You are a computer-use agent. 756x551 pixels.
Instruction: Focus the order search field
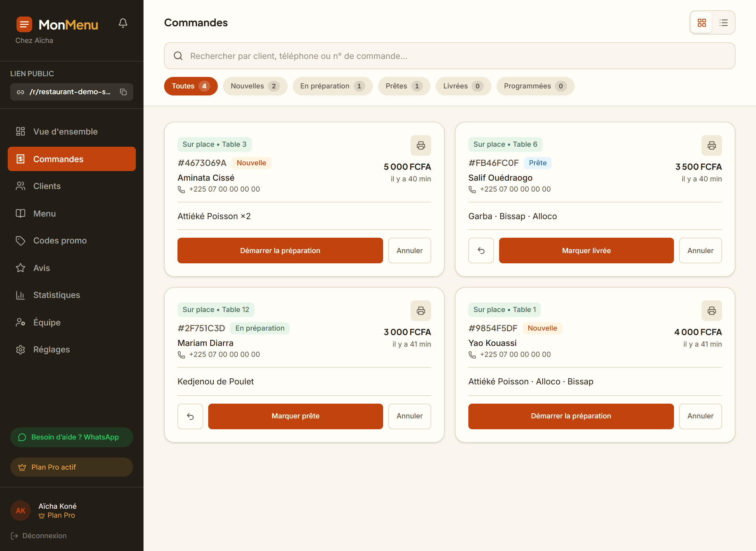449,56
